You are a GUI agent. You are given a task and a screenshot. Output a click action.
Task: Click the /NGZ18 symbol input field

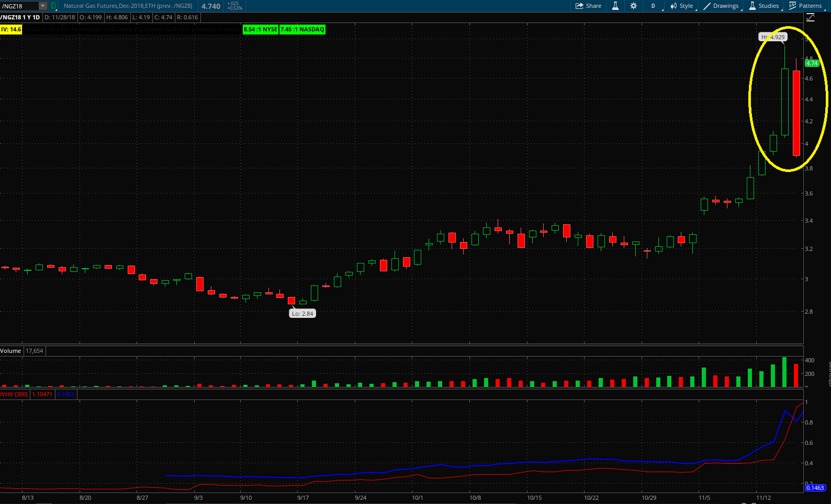click(x=19, y=6)
